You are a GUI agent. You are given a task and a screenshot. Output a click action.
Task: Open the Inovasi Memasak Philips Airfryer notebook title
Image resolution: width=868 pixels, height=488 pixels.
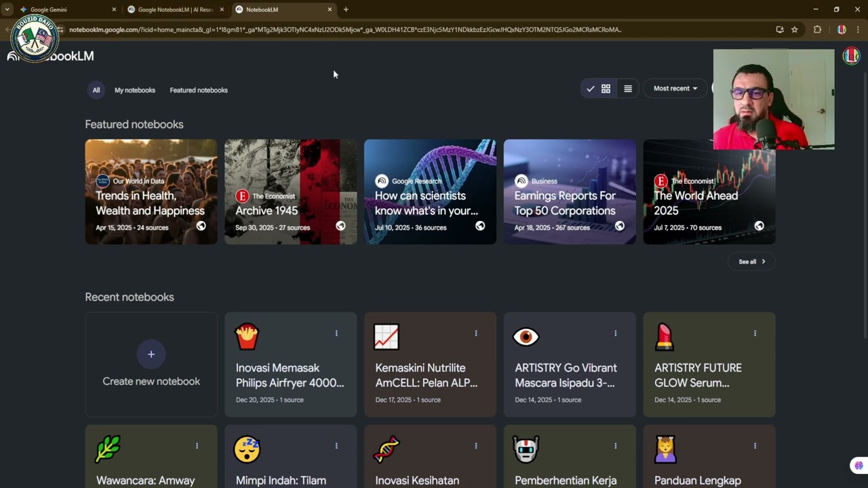[x=290, y=375]
